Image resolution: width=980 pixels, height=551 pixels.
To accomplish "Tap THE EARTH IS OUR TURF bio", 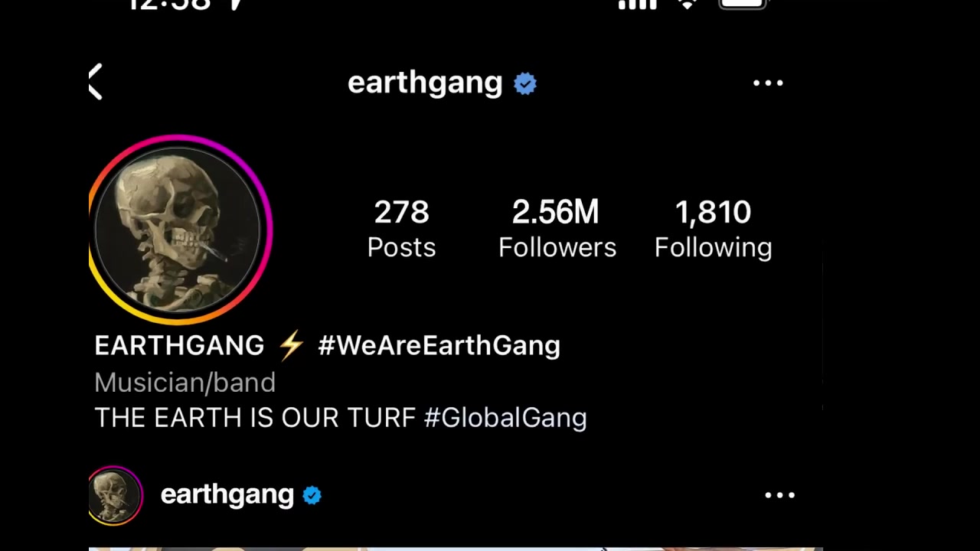I will click(x=255, y=418).
